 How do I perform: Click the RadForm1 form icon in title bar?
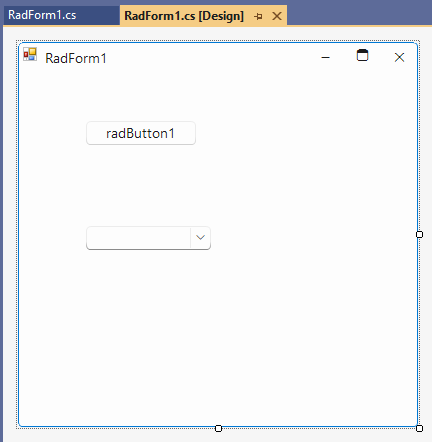[30, 54]
